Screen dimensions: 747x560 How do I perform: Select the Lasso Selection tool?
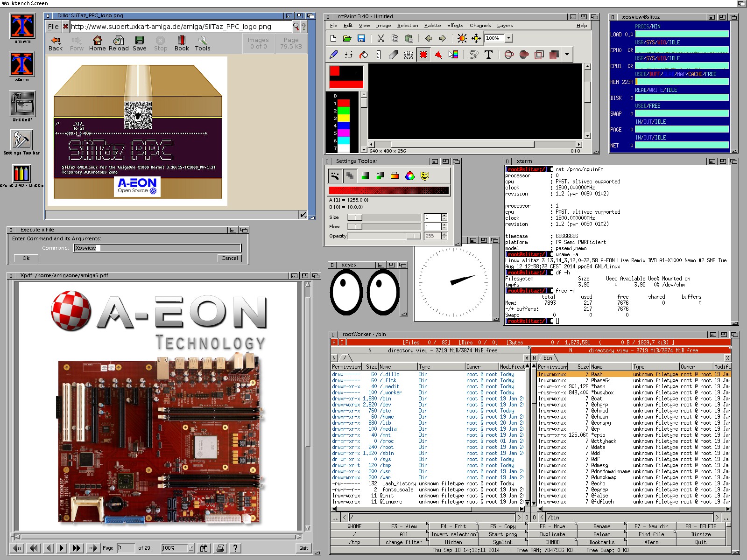[474, 55]
